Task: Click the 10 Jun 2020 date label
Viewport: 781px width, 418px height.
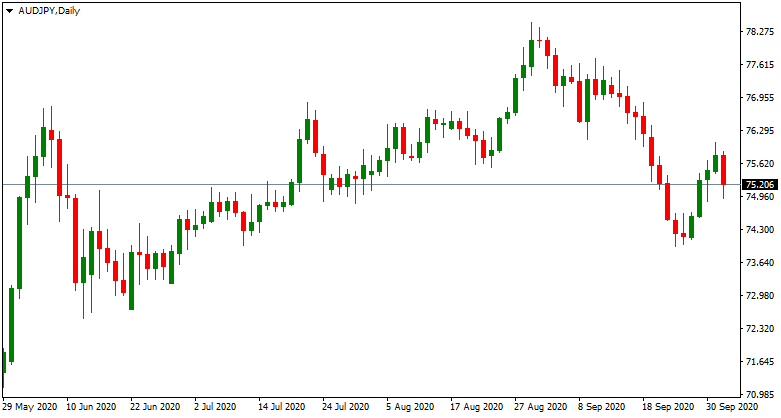Action: pyautogui.click(x=93, y=407)
